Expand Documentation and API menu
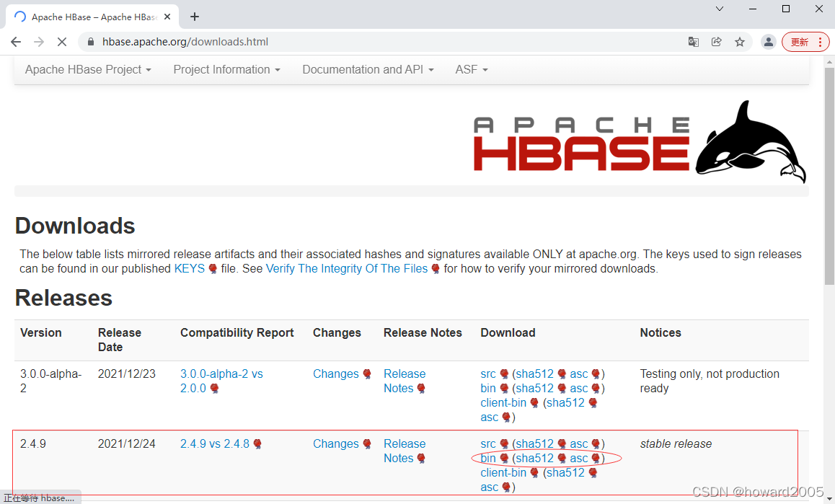Viewport: 835px width, 504px height. coord(368,70)
